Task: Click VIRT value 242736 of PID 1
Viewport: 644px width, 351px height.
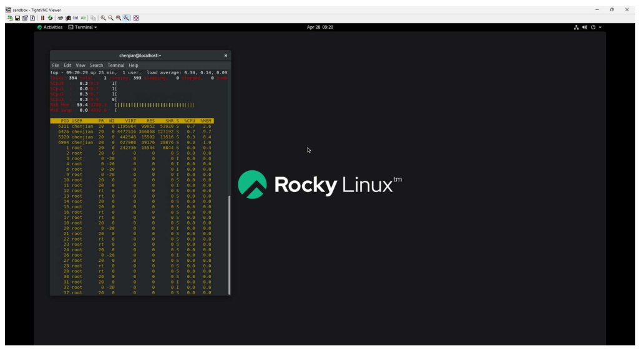Action: pos(128,148)
